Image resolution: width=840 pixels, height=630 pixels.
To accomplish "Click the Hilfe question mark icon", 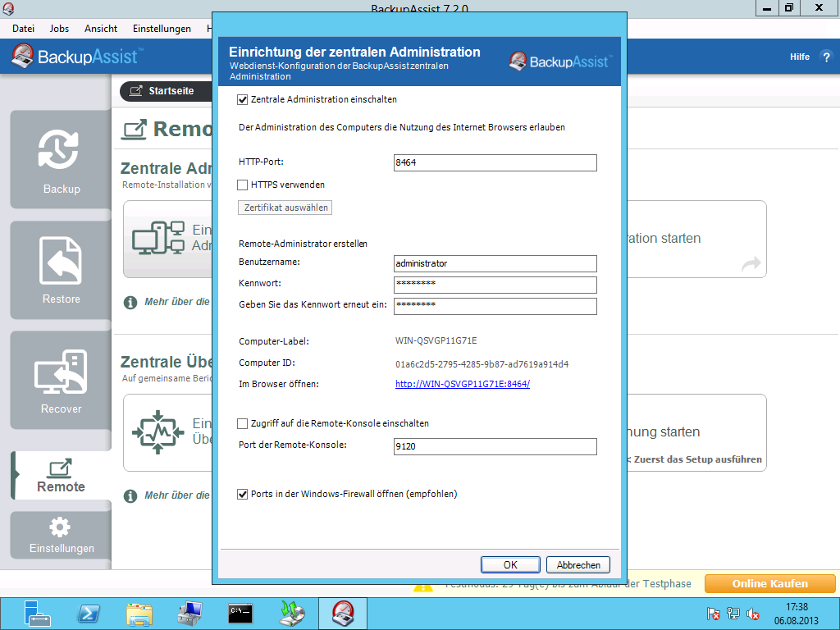I will (826, 57).
